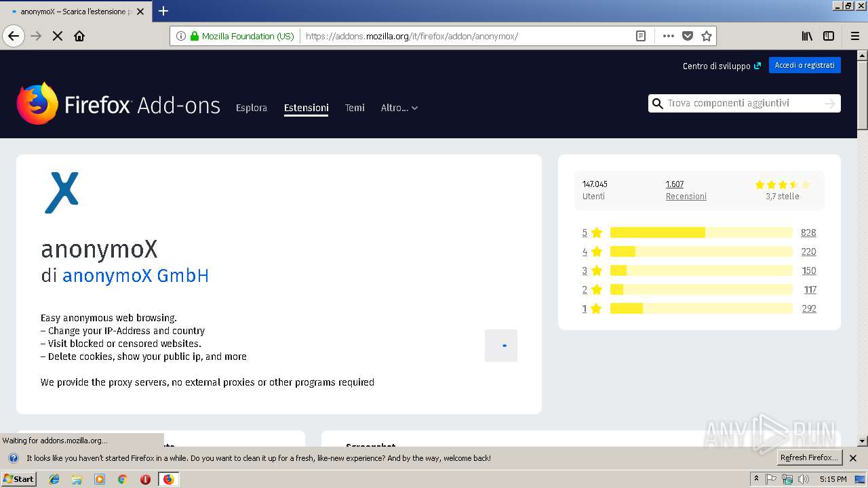868x488 pixels.
Task: Show sidebars icon in the toolbar
Action: tap(829, 36)
